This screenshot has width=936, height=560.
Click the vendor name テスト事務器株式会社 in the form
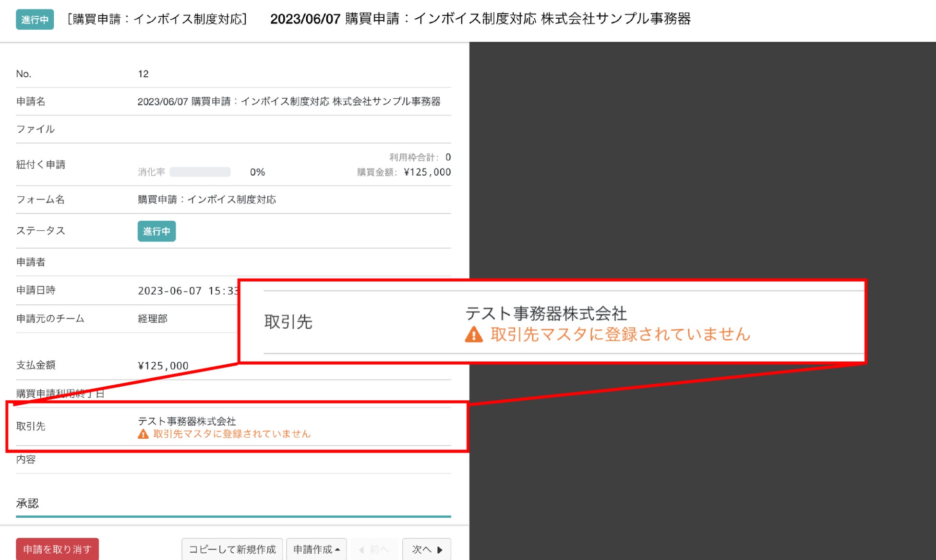coord(187,421)
